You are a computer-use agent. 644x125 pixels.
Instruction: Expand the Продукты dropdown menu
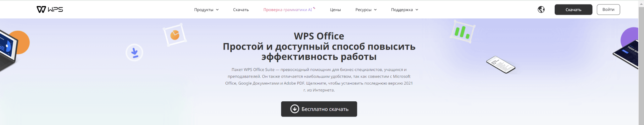coord(206,10)
